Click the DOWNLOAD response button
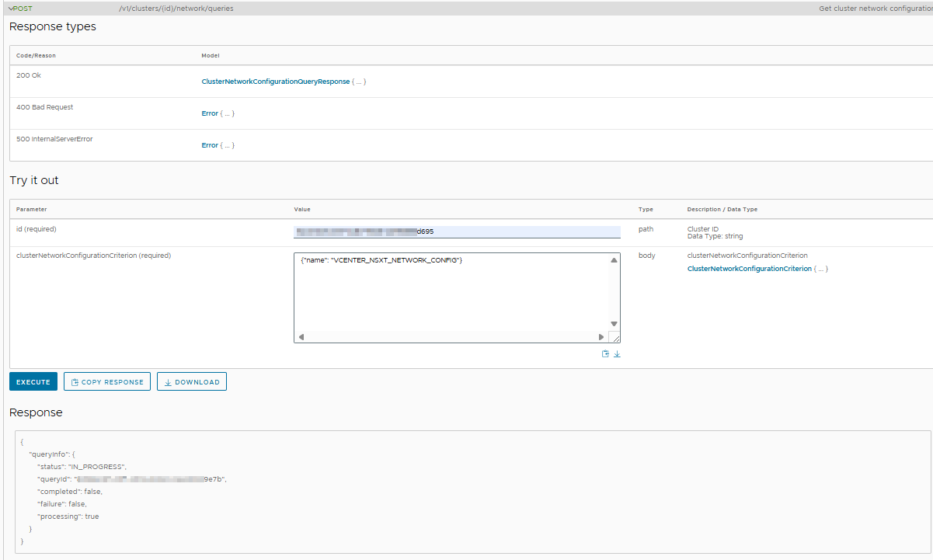This screenshot has width=933, height=560. click(192, 382)
